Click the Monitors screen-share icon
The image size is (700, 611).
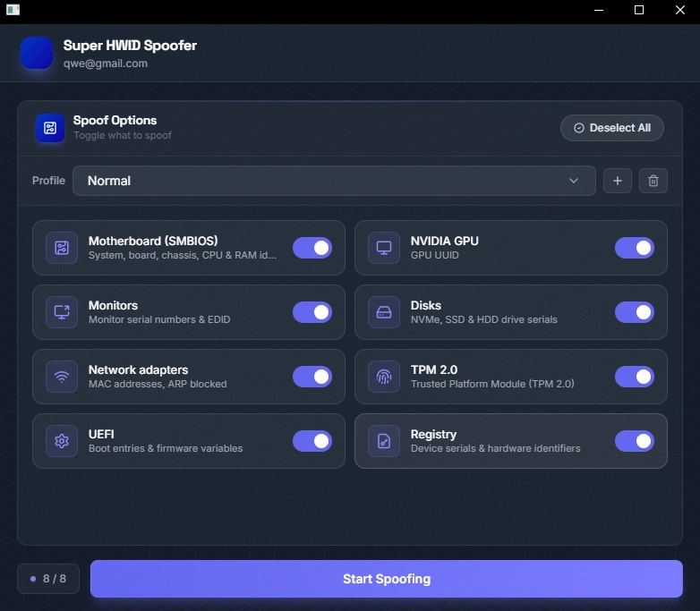click(x=62, y=312)
